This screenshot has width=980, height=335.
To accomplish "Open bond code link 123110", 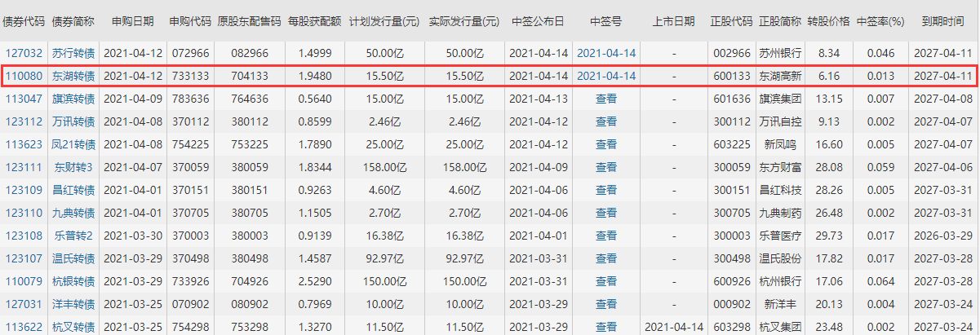I will pyautogui.click(x=24, y=213).
